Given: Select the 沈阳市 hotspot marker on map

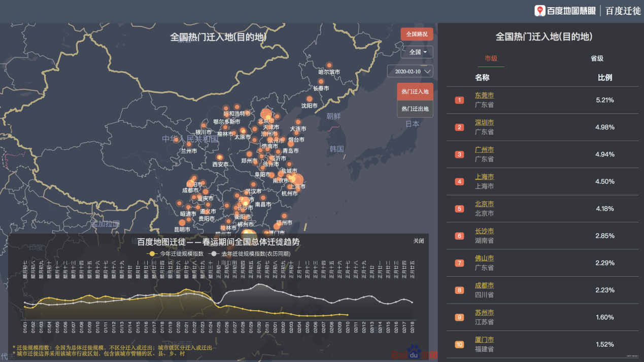Looking at the screenshot, I should 310,99.
